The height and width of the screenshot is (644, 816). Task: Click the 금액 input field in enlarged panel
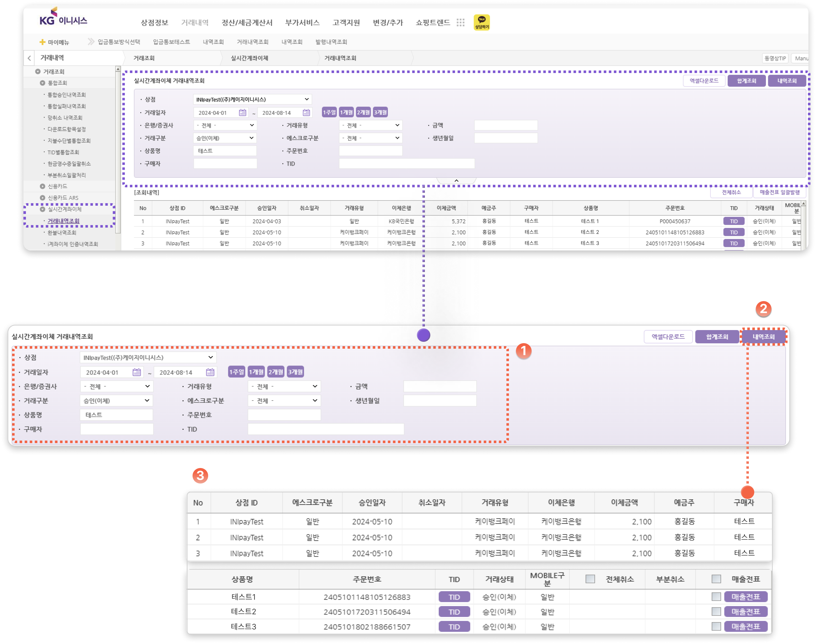click(440, 386)
